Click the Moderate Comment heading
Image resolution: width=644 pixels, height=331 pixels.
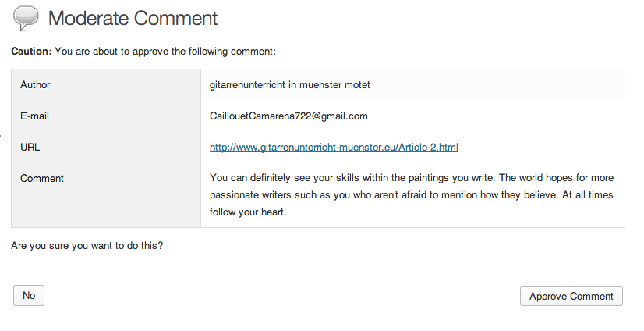[133, 19]
